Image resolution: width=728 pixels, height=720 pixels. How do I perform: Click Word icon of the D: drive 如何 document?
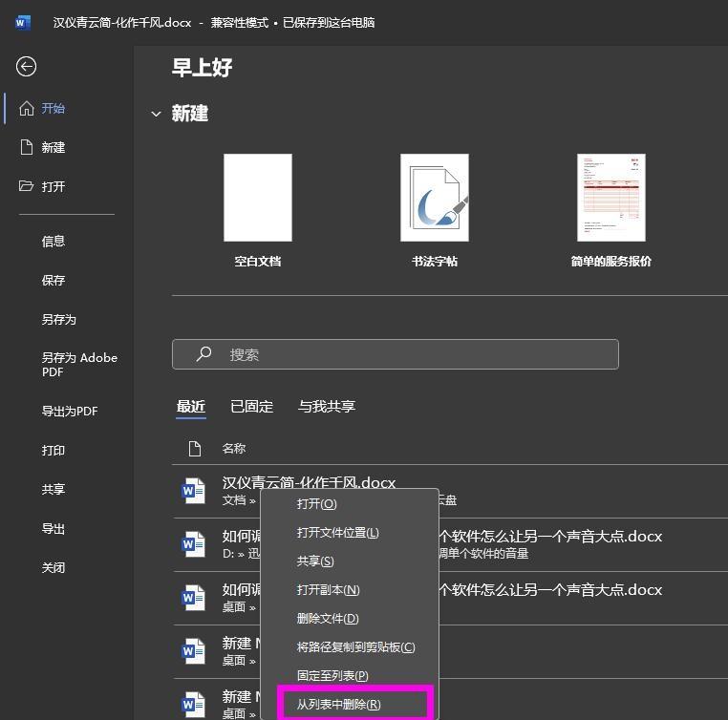[x=193, y=544]
